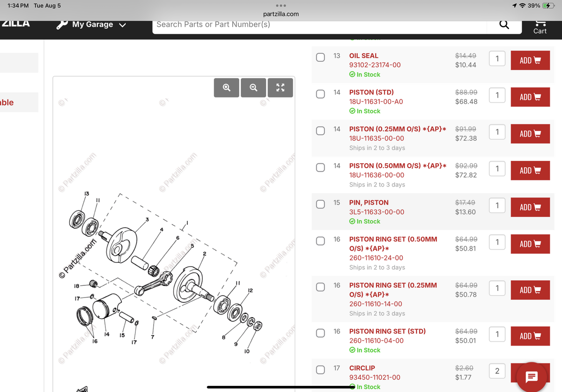
Task: Click the wrench My Garage icon
Action: pos(62,24)
